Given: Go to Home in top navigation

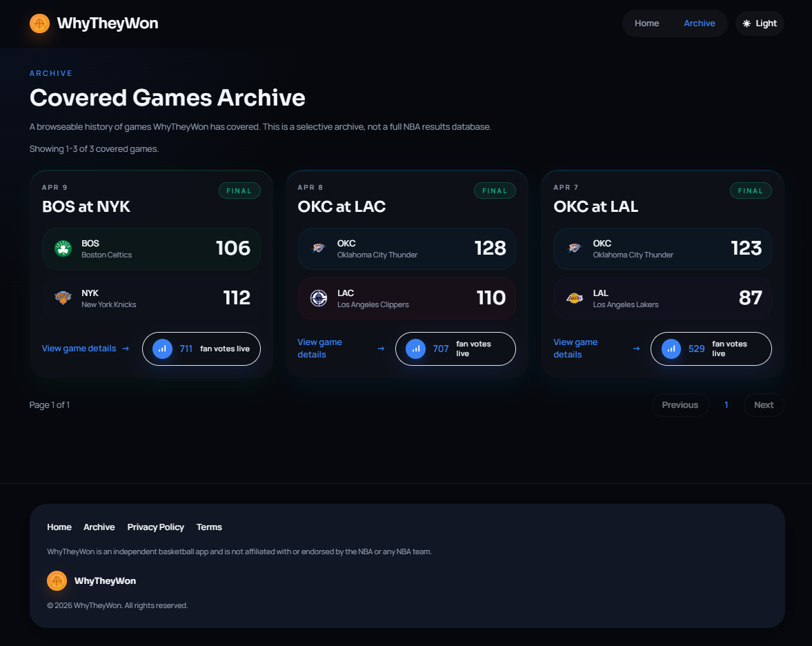Looking at the screenshot, I should [647, 23].
